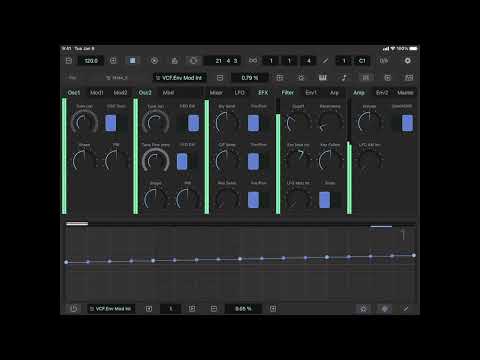Open the grid view icon beside 0.79 % value
Viewport: 480px width, 360px height.
(280, 78)
